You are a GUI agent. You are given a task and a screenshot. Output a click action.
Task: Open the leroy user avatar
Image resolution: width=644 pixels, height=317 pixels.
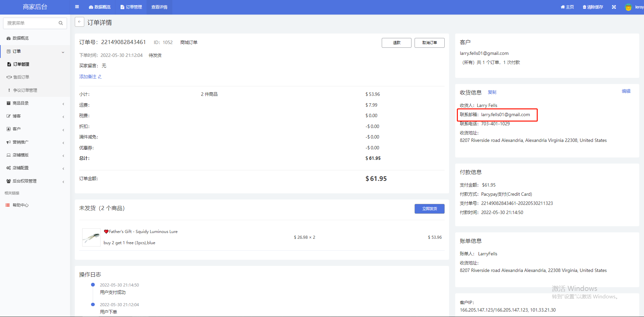pos(628,7)
